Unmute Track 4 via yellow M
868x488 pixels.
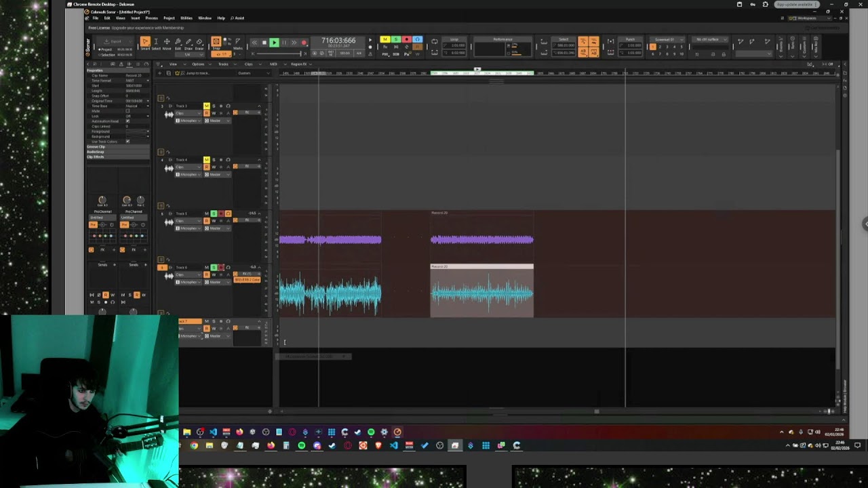(x=207, y=160)
